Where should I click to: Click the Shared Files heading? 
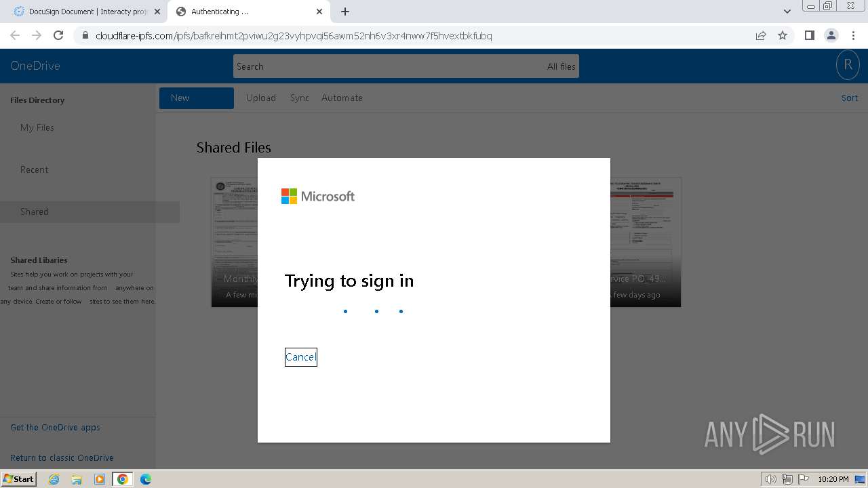coord(234,148)
